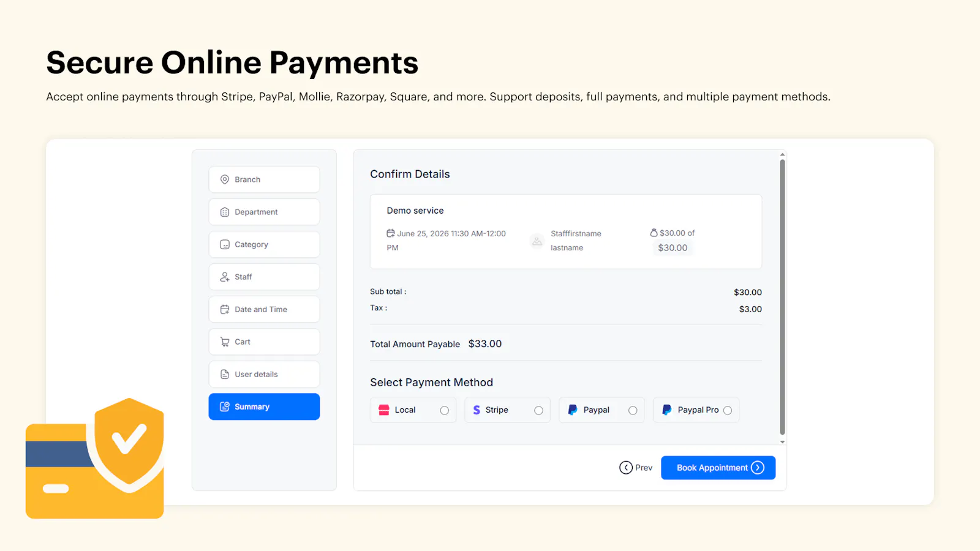This screenshot has height=551, width=980.
Task: Click the Summary step icon
Action: point(225,407)
